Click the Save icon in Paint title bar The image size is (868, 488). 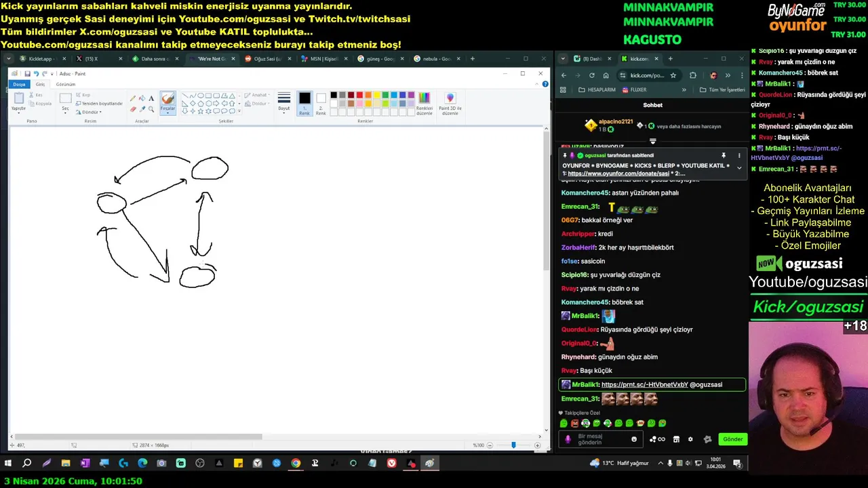click(27, 73)
